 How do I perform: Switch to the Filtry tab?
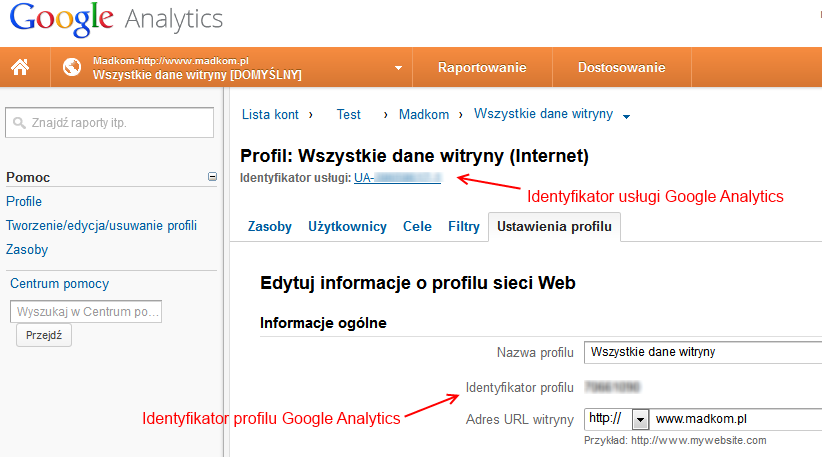(463, 226)
